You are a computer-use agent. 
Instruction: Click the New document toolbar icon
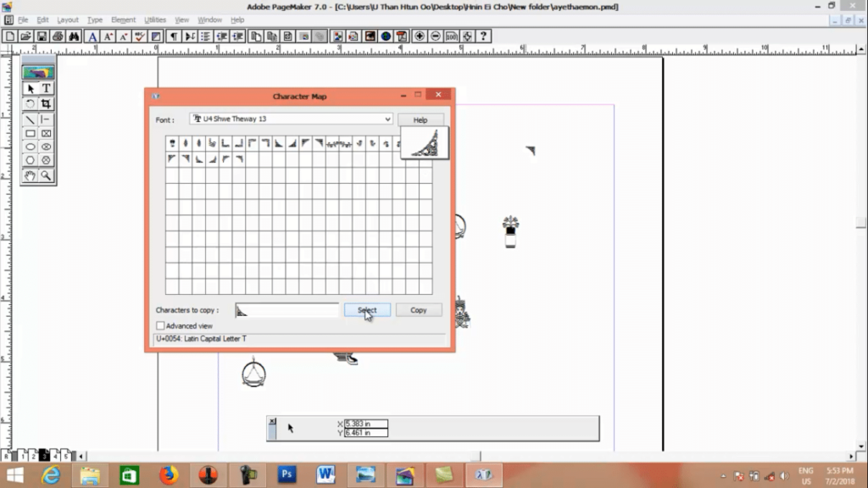tap(10, 36)
